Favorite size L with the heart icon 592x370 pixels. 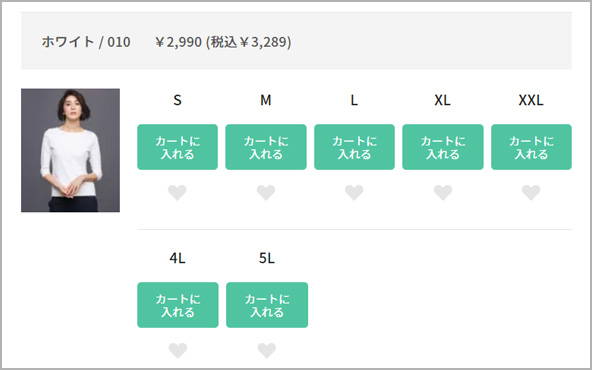354,193
